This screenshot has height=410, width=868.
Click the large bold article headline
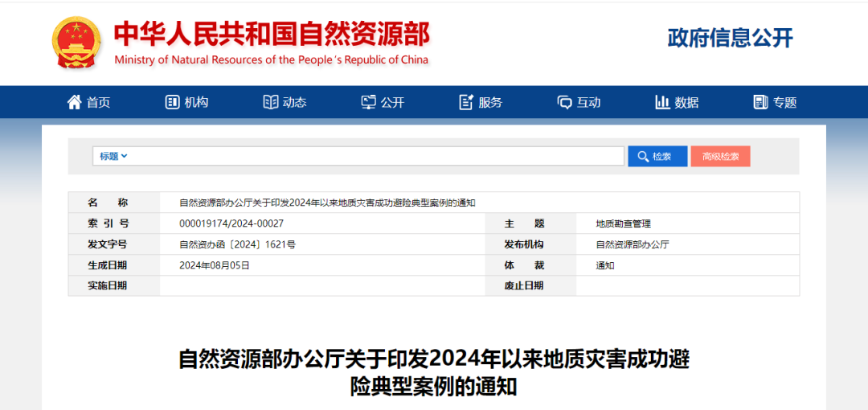[434, 372]
